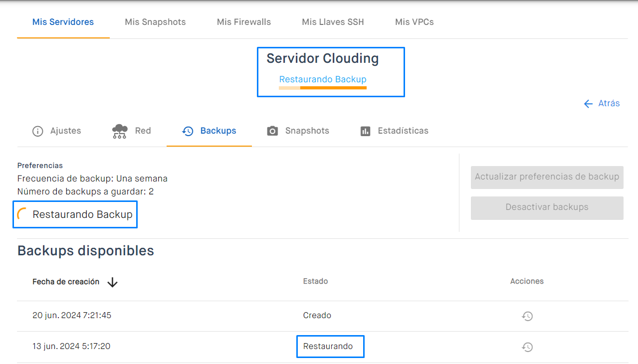Viewport: 638px width, 364px height.
Task: Restore the 13 jun. 2024 backup
Action: [x=527, y=347]
